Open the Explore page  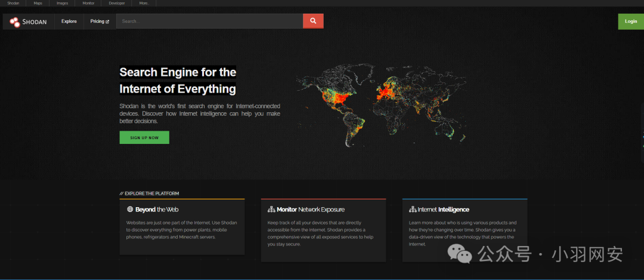(69, 21)
